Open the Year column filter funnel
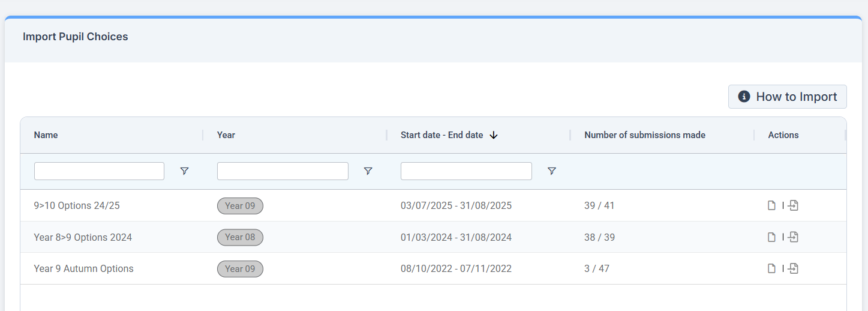The height and width of the screenshot is (311, 868). tap(368, 171)
